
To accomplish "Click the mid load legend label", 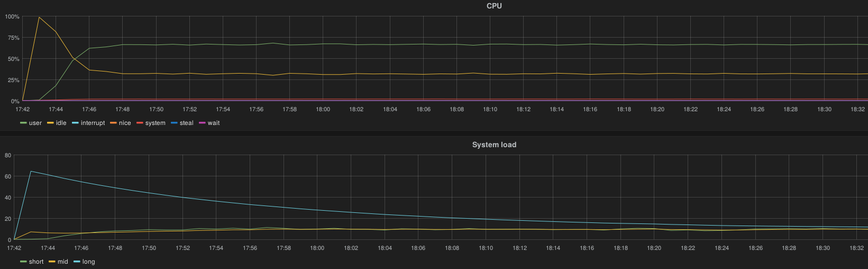I will [x=62, y=262].
